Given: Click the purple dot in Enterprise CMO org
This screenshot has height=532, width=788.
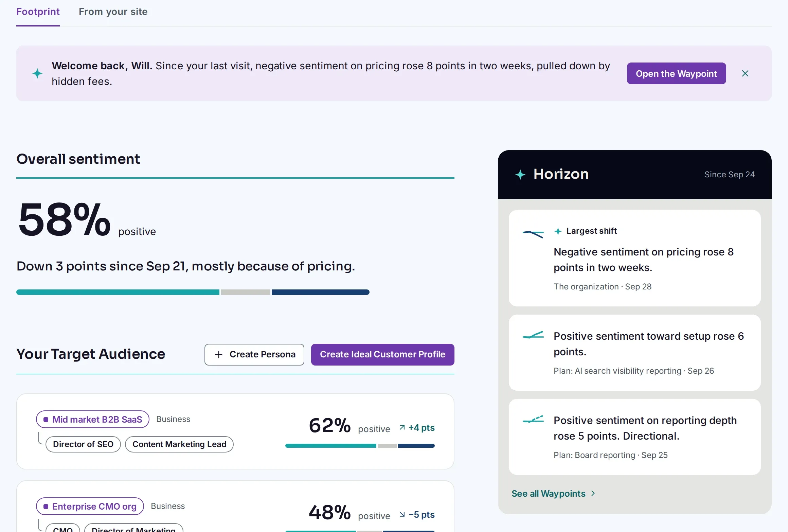Looking at the screenshot, I should 46,507.
